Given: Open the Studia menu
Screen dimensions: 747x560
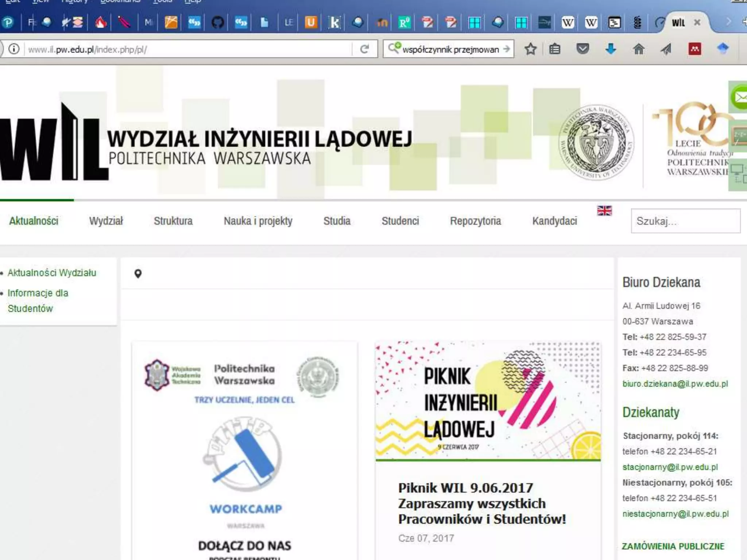Looking at the screenshot, I should click(x=337, y=221).
